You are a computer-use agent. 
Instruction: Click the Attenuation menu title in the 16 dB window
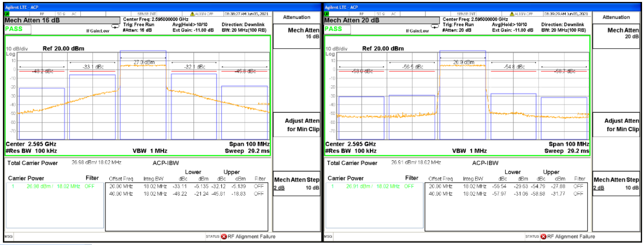(x=296, y=17)
